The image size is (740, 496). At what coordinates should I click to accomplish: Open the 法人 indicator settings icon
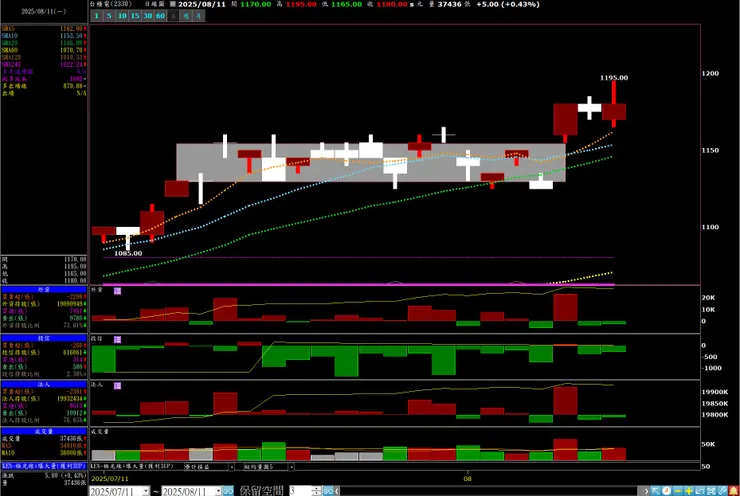(x=118, y=386)
